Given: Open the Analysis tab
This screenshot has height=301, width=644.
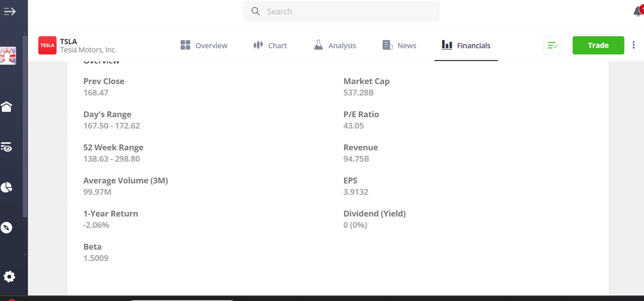Looking at the screenshot, I should coord(335,46).
